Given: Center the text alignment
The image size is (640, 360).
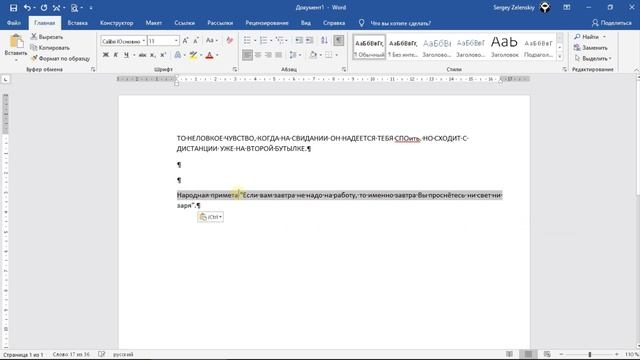Looking at the screenshot, I should [258, 55].
